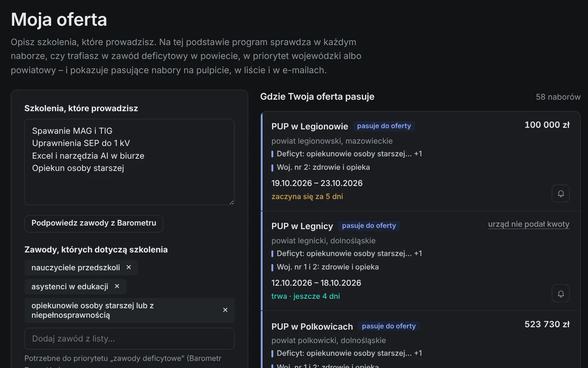588x368 pixels.
Task: Click powiat legnicki, dolnośląskie text
Action: click(x=323, y=241)
